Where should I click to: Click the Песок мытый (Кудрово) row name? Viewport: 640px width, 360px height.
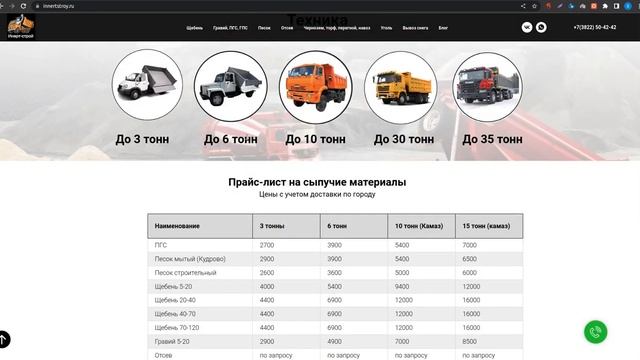(190, 259)
